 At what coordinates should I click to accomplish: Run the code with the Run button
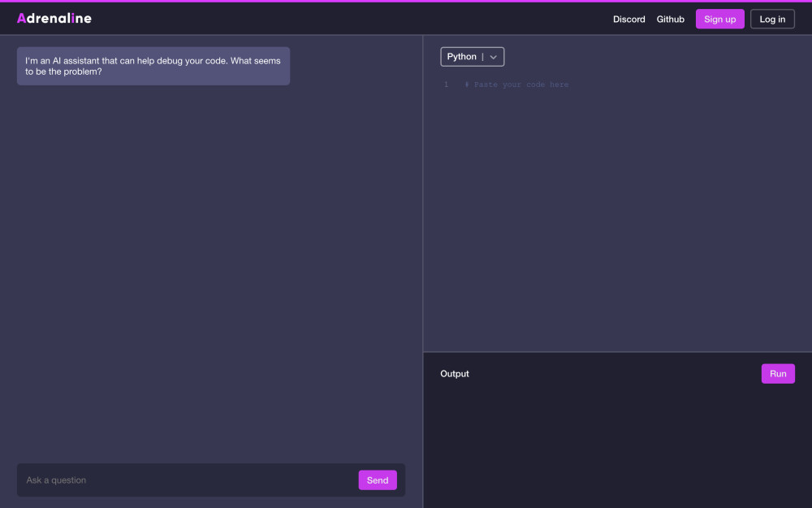[x=778, y=374]
